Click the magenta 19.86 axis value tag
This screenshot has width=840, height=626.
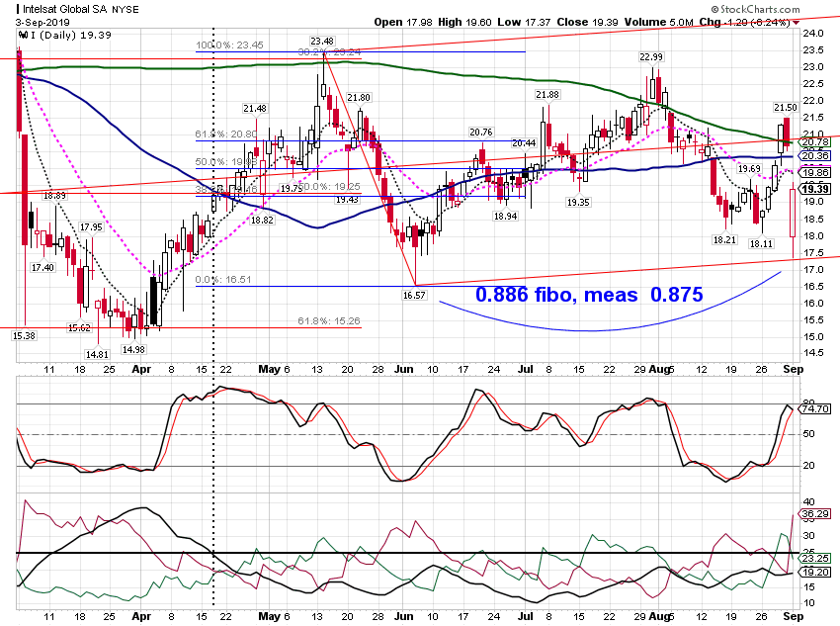click(x=815, y=172)
